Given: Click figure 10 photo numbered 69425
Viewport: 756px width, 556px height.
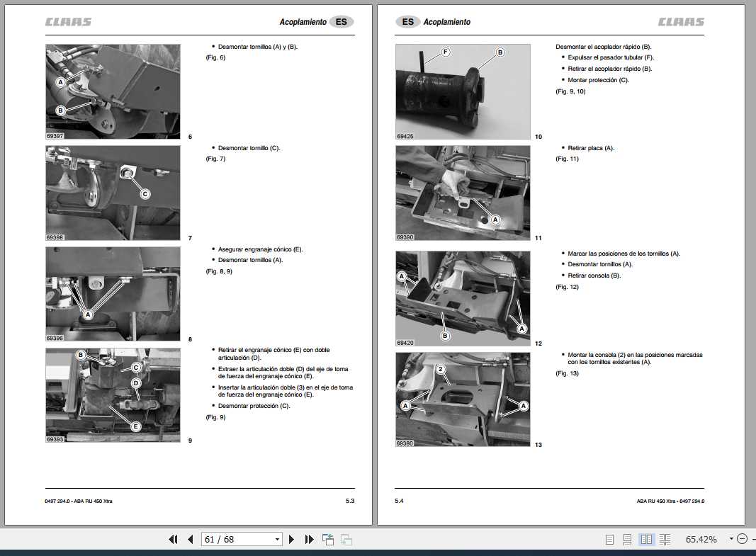Looking at the screenshot, I should [x=463, y=91].
